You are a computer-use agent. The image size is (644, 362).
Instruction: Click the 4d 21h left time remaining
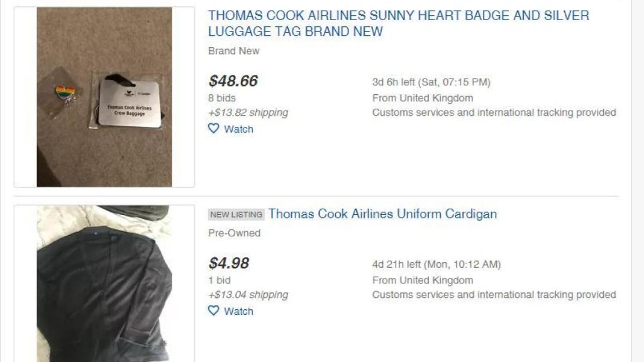[436, 265]
